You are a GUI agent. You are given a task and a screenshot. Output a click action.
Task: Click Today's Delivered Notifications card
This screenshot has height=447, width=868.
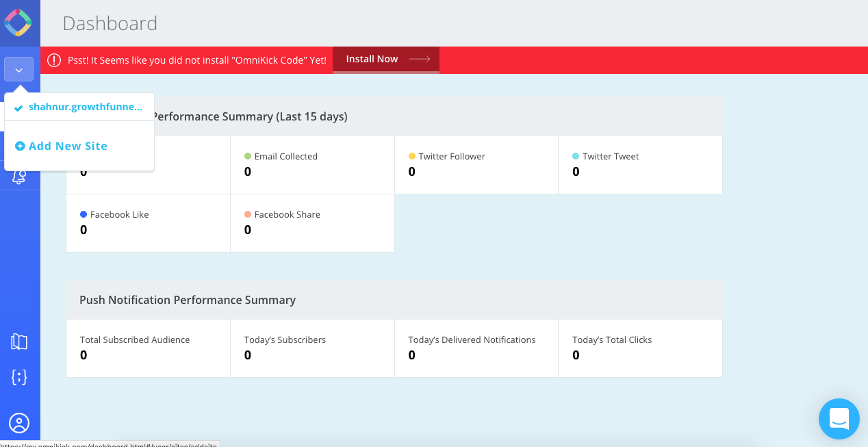coord(476,348)
